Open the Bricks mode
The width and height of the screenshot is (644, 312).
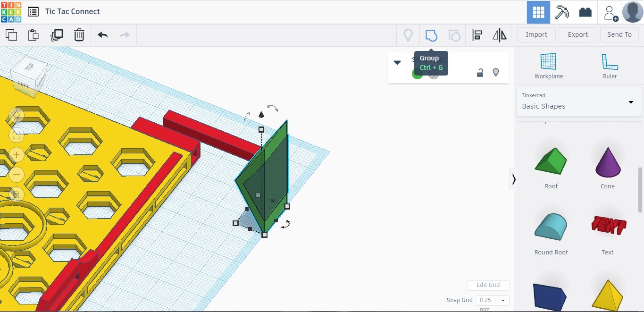pos(585,12)
